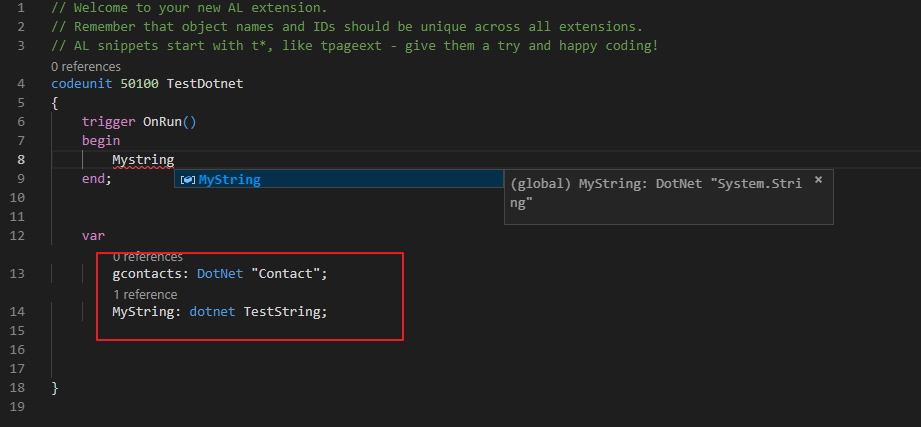Close the suggestion details popup

click(x=818, y=180)
